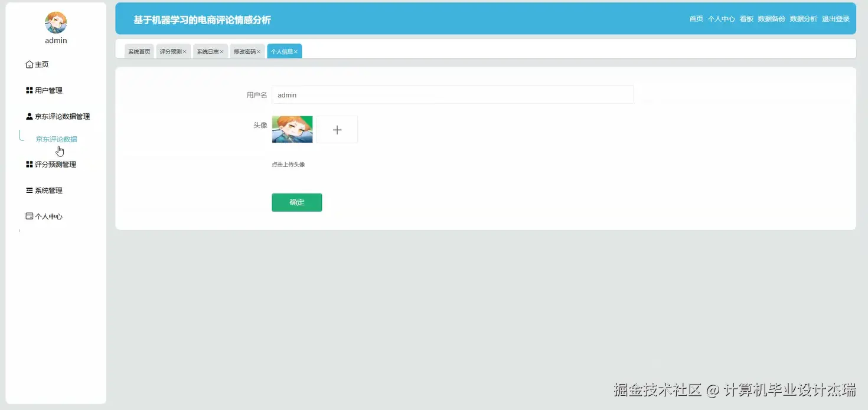
Task: Click 数据分析 in the top navigation
Action: 804,18
